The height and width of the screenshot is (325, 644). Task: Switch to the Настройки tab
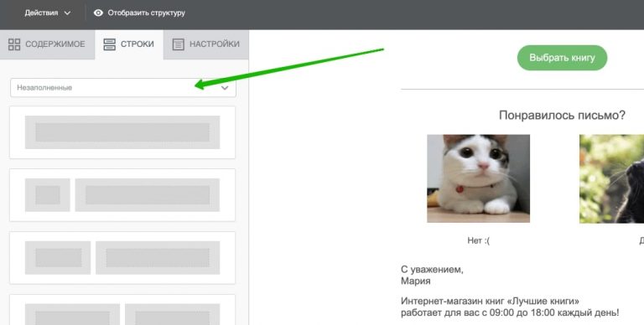pos(205,44)
